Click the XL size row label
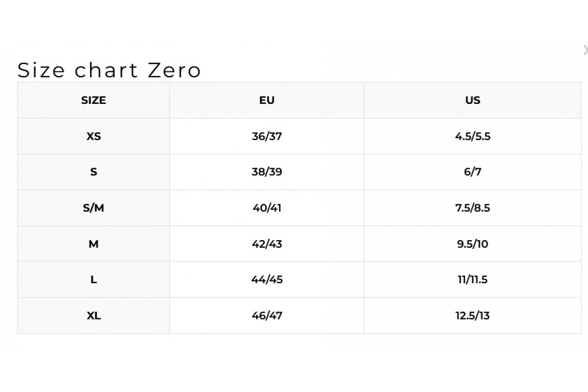Image resolution: width=588 pixels, height=392 pixels. tap(93, 316)
